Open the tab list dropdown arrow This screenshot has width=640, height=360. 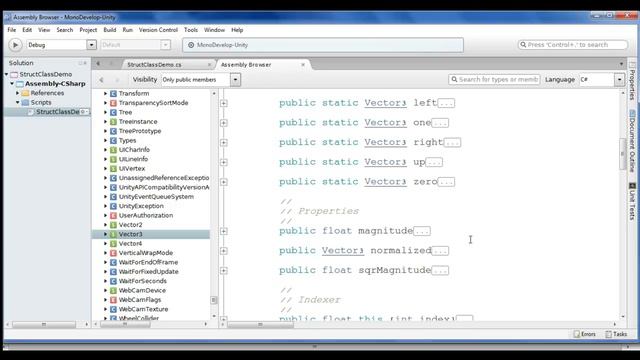tap(621, 64)
